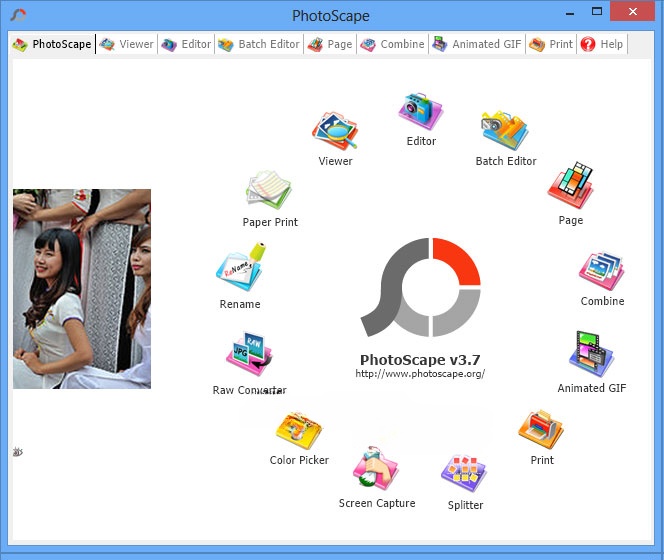664x560 pixels.
Task: Open the Animated GIF film icon
Action: tap(592, 355)
